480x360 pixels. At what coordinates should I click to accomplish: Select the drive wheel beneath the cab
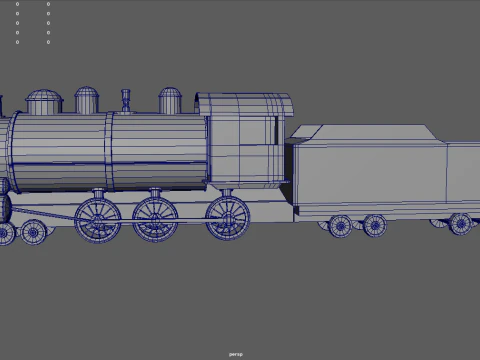pos(228,218)
